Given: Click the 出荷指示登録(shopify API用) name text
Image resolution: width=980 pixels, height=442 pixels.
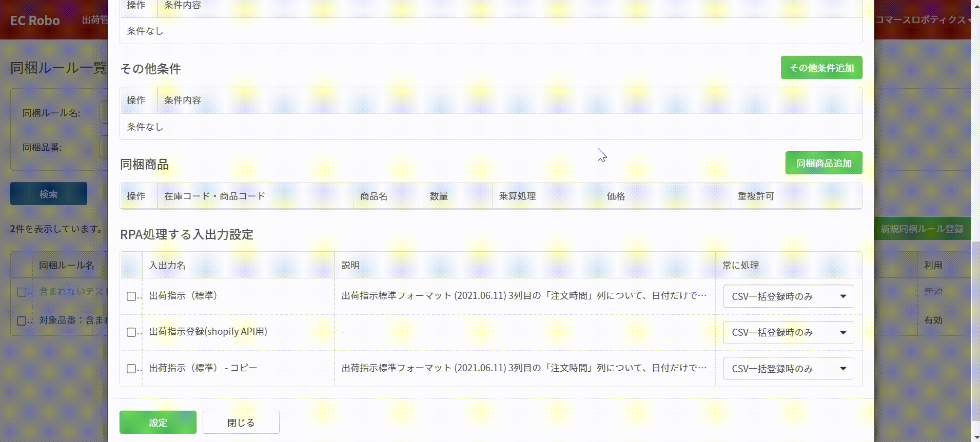Looking at the screenshot, I should [x=208, y=331].
